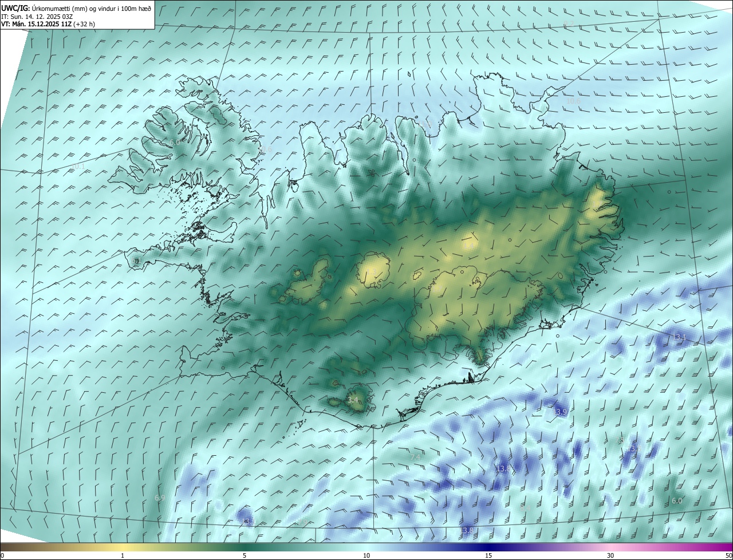Click the "6.9" value label in the southwest sea
The image size is (733, 560).
[160, 498]
